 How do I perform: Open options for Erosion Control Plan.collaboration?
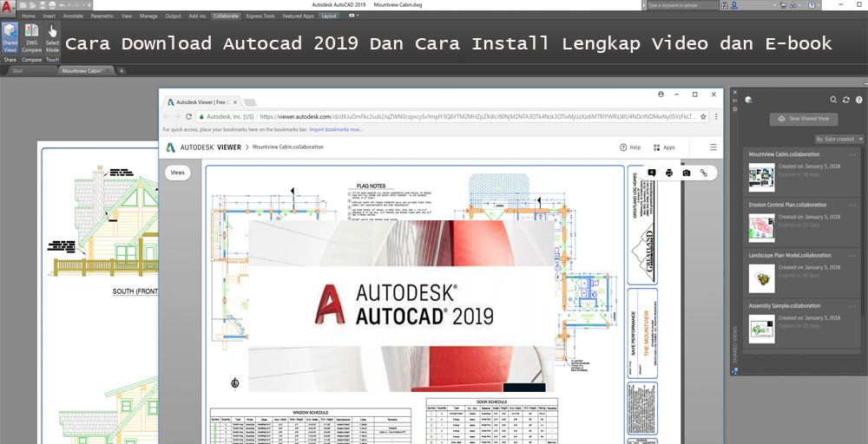click(x=852, y=206)
